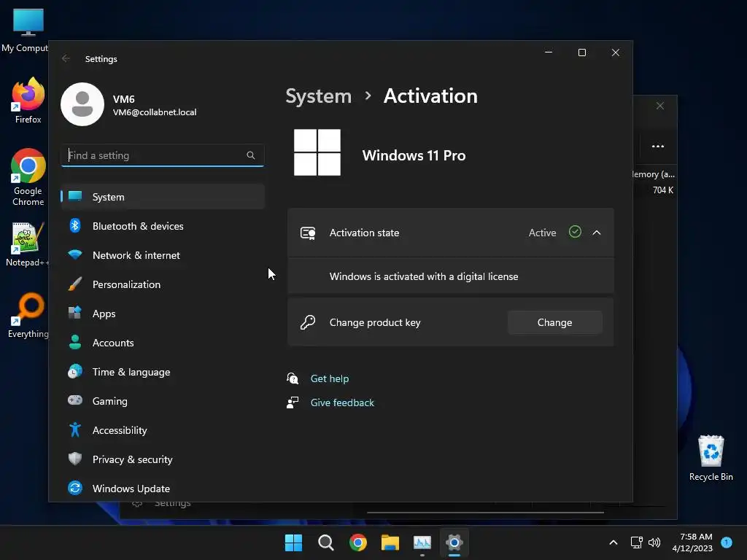
Task: Click the Time & language globe-clock icon
Action: (75, 371)
